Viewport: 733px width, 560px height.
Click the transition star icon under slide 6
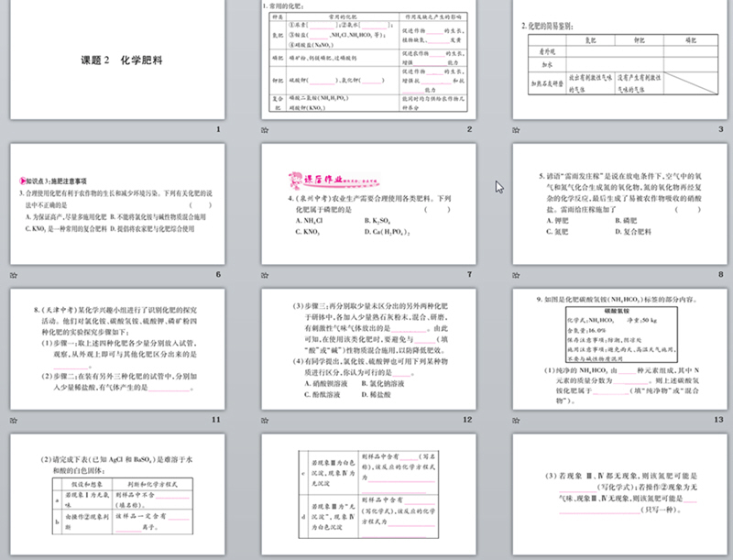13,274
